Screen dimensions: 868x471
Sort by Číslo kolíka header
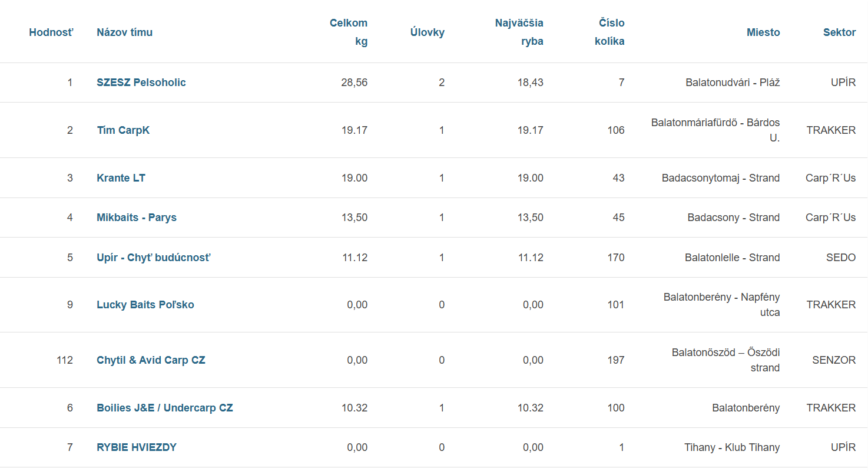point(610,32)
